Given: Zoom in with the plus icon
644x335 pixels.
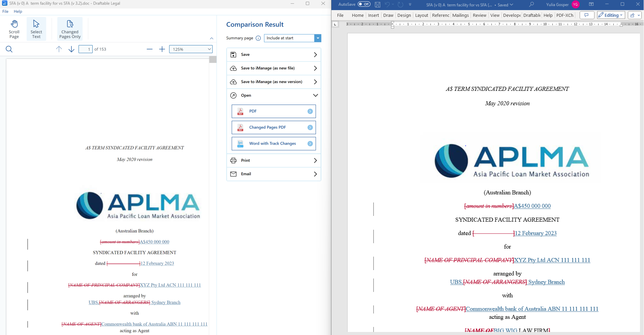Looking at the screenshot, I should (162, 49).
